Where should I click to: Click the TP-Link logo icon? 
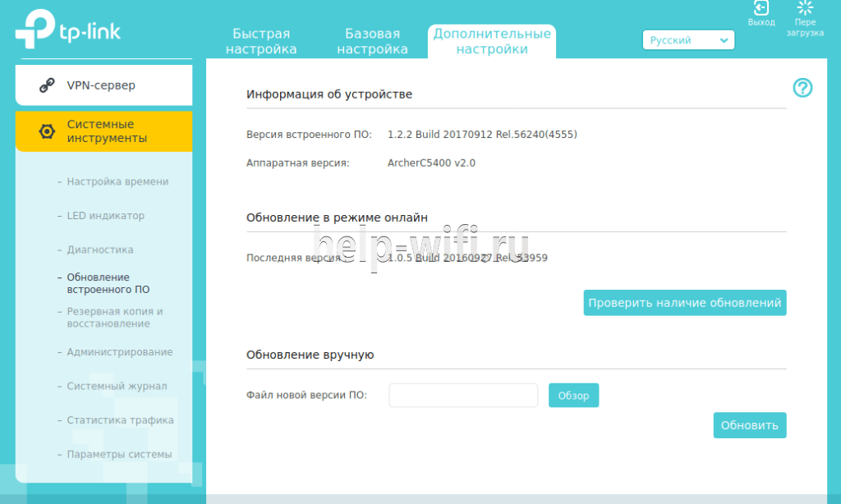tap(34, 30)
